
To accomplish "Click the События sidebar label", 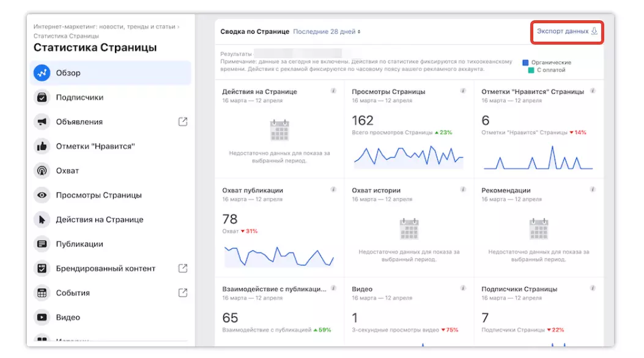I will point(73,293).
